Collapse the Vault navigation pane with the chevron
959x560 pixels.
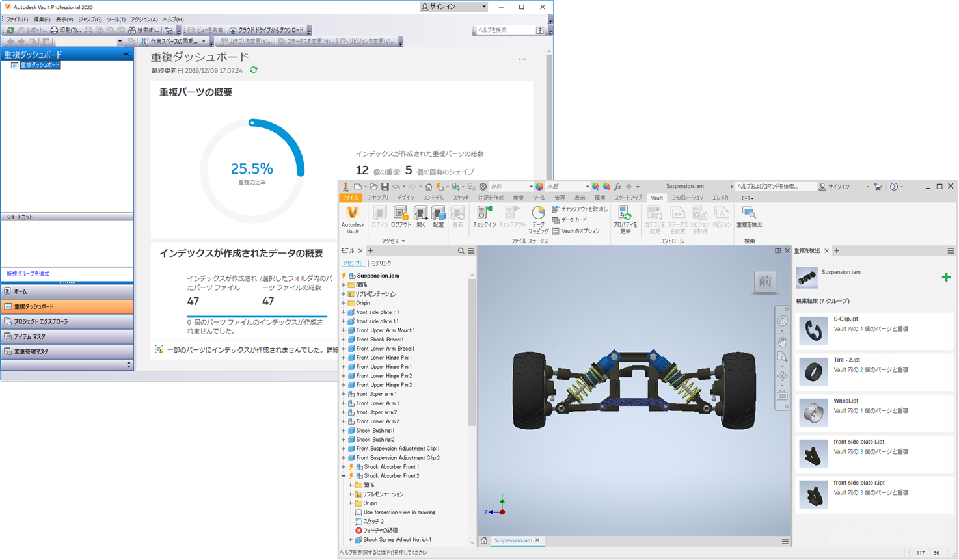pyautogui.click(x=126, y=55)
